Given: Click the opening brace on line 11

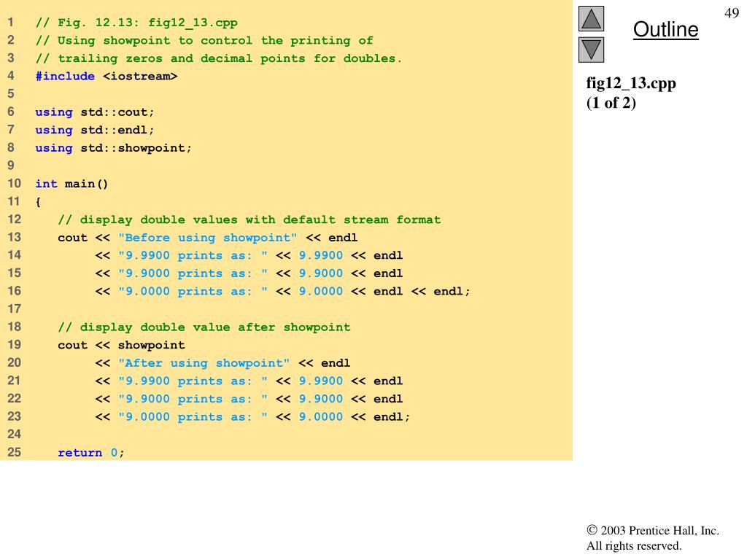Looking at the screenshot, I should pyautogui.click(x=38, y=202).
